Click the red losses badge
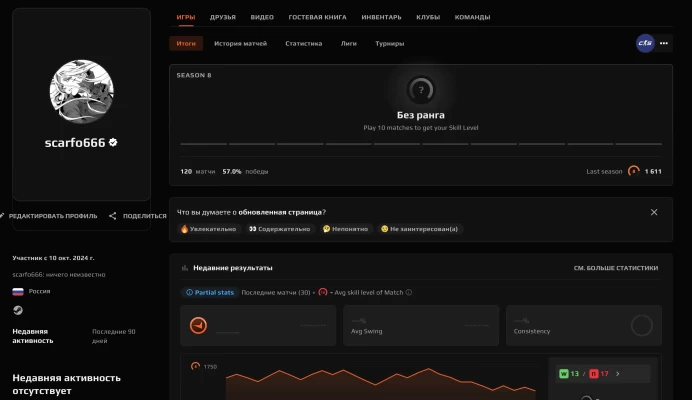This screenshot has height=400, width=692. click(594, 374)
